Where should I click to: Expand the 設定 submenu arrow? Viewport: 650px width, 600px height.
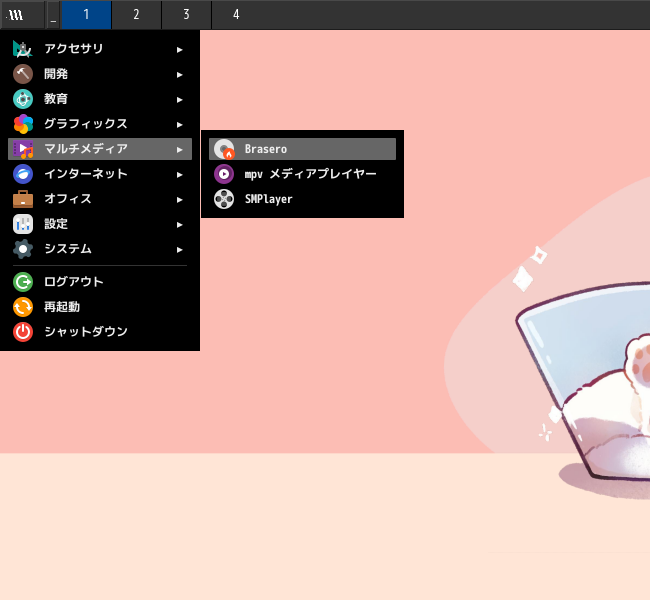pos(179,225)
